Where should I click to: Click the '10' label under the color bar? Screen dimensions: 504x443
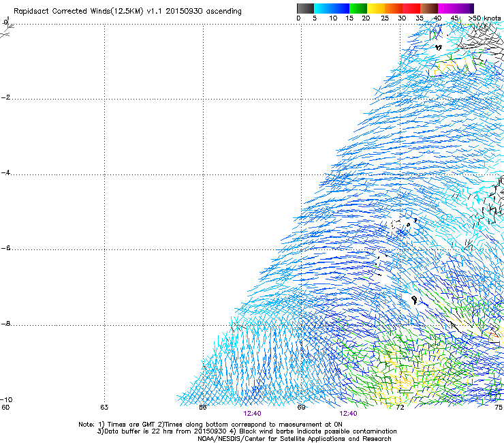333,18
